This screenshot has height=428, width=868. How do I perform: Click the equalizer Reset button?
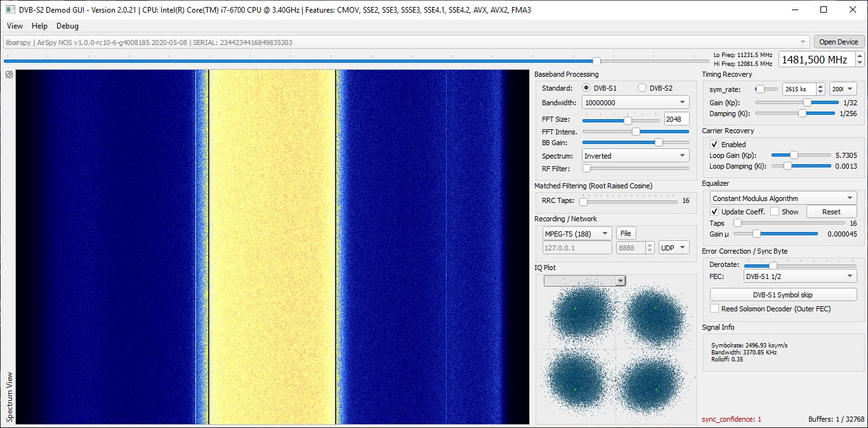[x=831, y=212]
